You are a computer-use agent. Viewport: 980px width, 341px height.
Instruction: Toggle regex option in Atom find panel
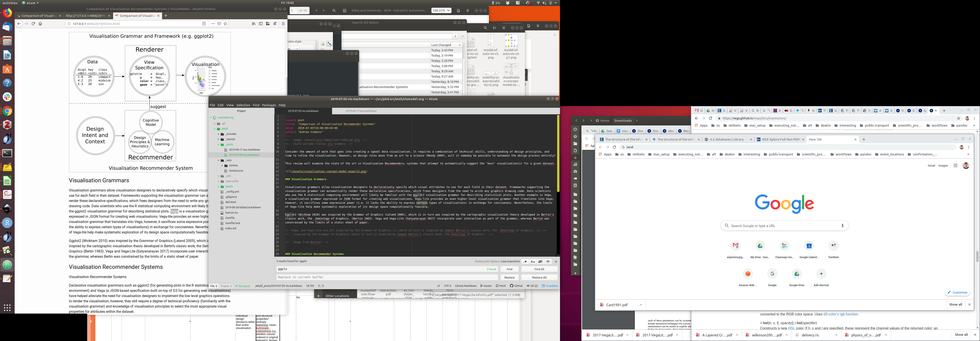click(x=525, y=262)
